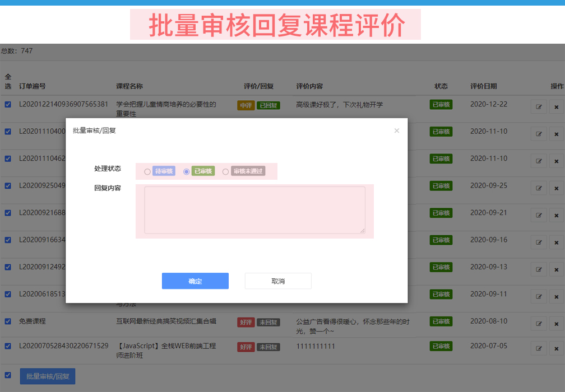Uncheck the row dated 2020-09-11
Image resolution: width=565 pixels, height=392 pixels.
point(8,295)
